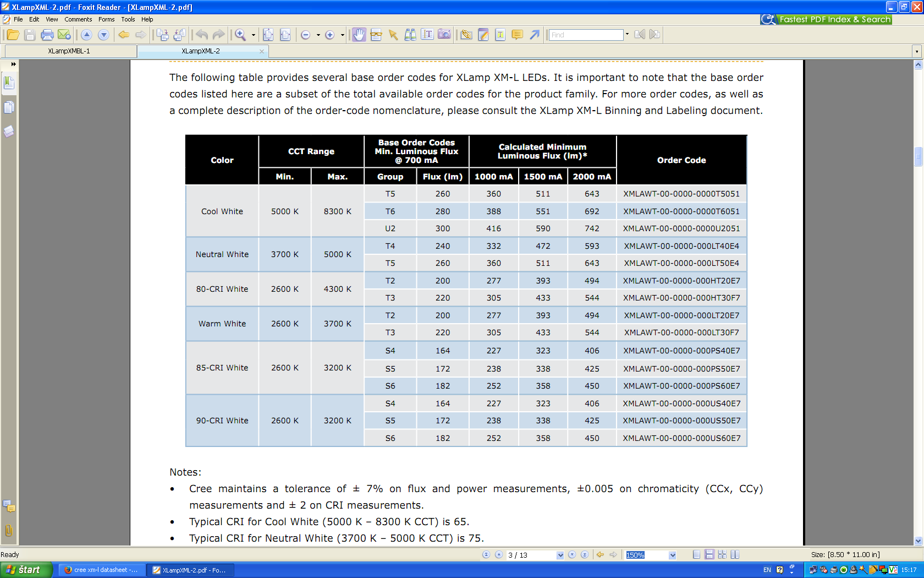Select the Typewriter tool icon

click(x=427, y=35)
